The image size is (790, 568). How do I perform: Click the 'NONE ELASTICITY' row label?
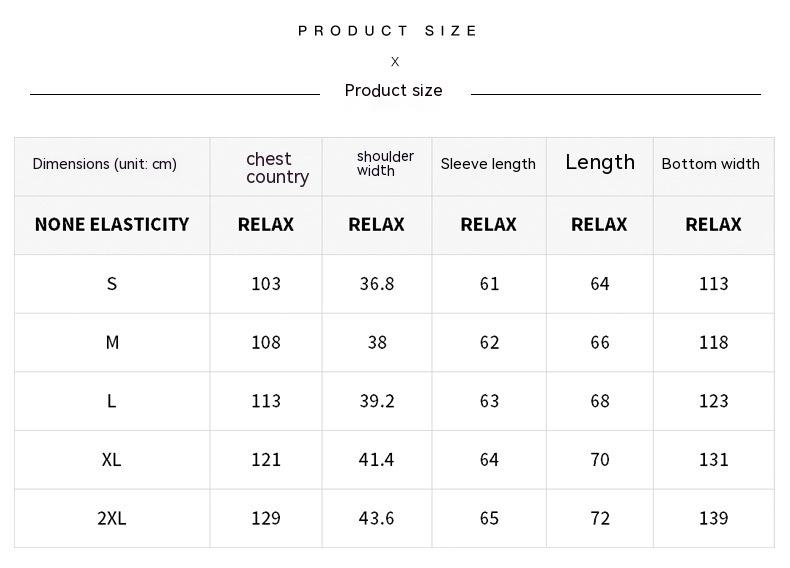pyautogui.click(x=112, y=224)
